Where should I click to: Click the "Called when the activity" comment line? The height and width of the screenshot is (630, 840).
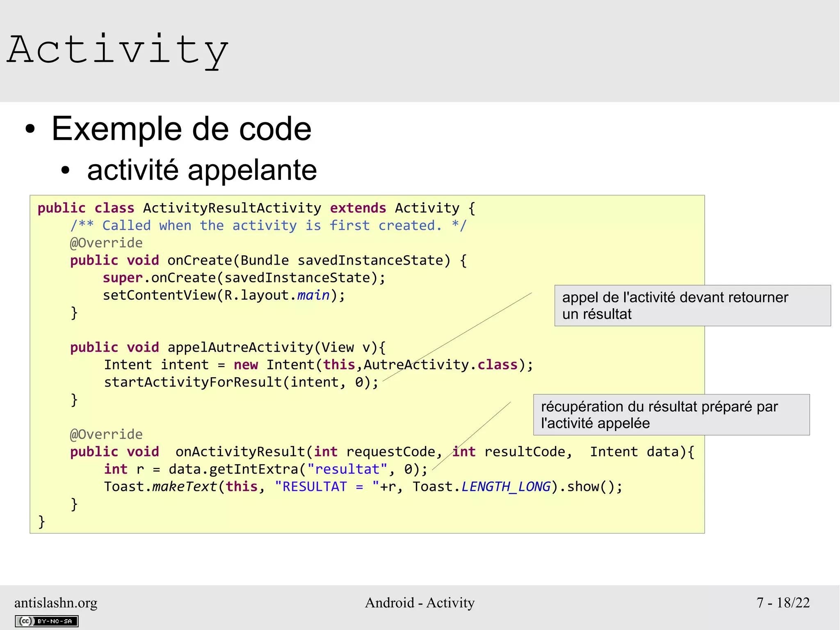tap(268, 225)
